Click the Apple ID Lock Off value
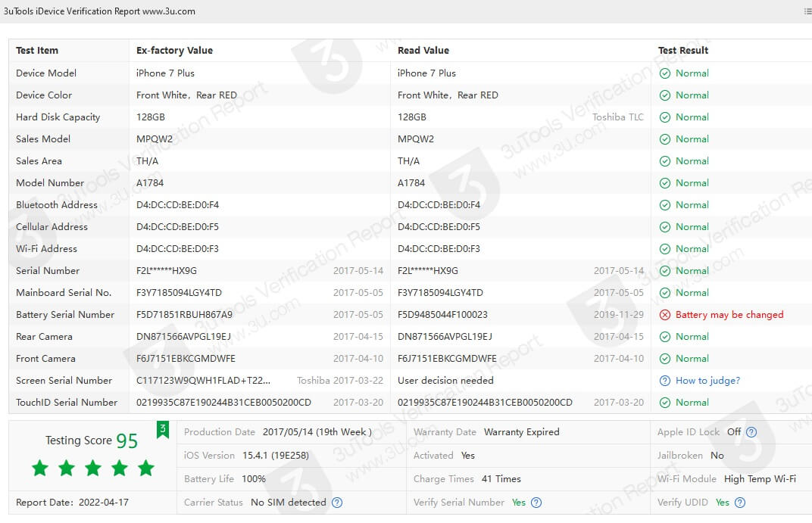The width and height of the screenshot is (812, 523). (x=733, y=431)
